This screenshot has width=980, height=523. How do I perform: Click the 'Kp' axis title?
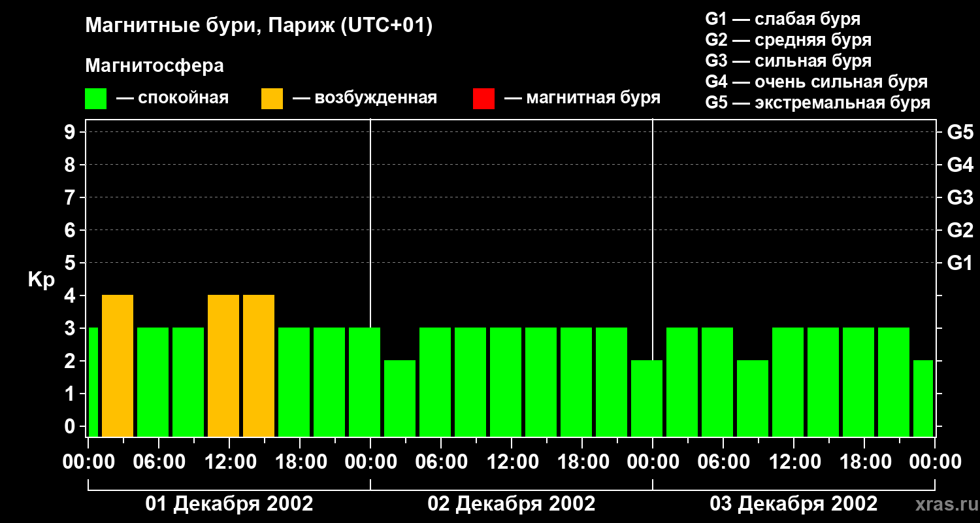coord(42,280)
